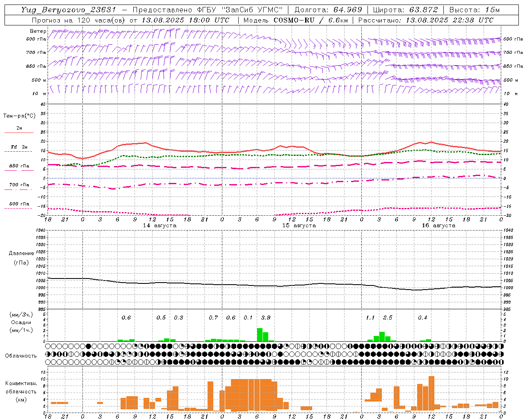Click the Рассчитано: 13.08.2025 22:38 UTC timestamp
The height and width of the screenshot is (420, 525).
coord(426,20)
